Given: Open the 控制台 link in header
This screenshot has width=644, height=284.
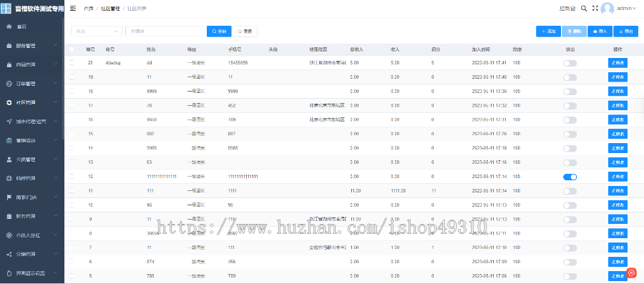Looking at the screenshot, I should click(x=567, y=8).
